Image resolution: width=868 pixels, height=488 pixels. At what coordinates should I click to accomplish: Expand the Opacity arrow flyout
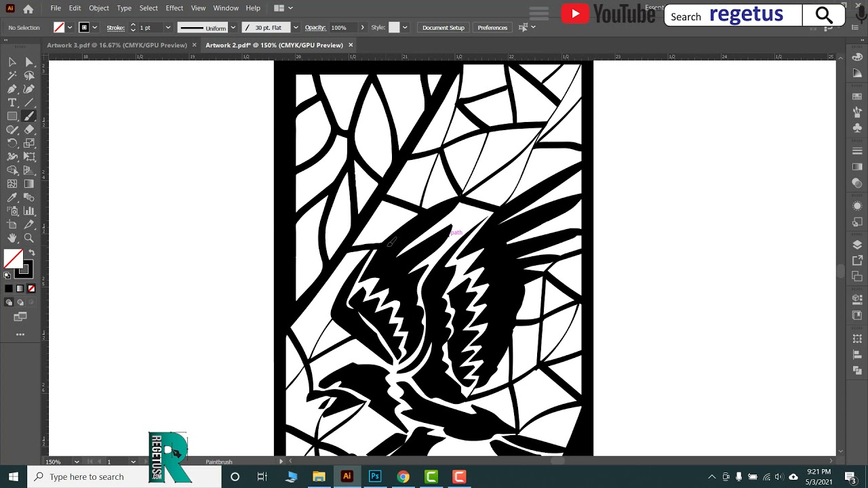point(362,28)
